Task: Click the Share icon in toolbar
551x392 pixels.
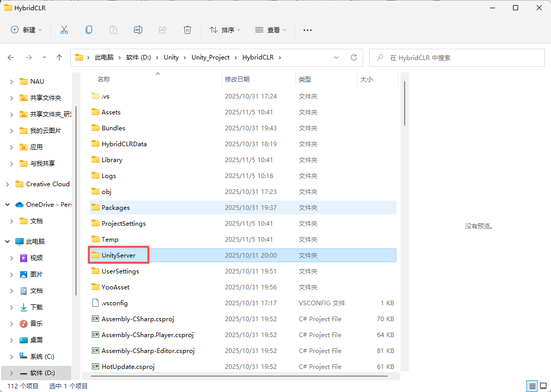Action: [x=163, y=30]
